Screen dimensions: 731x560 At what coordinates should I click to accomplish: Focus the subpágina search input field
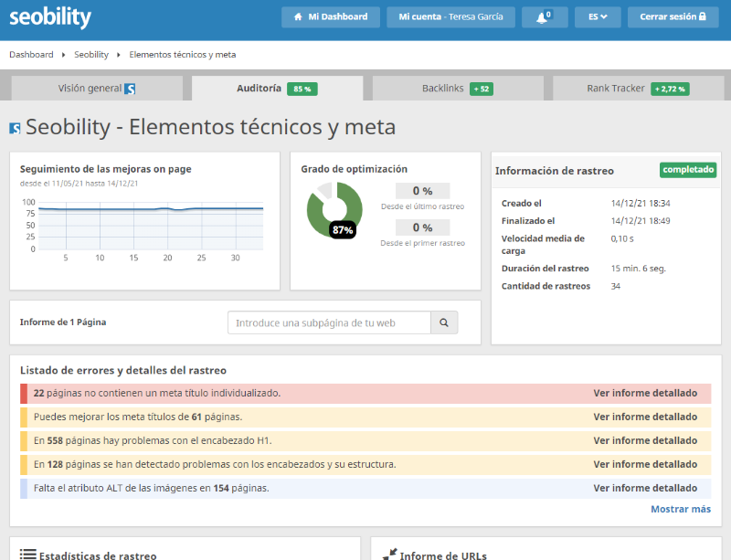pos(329,322)
